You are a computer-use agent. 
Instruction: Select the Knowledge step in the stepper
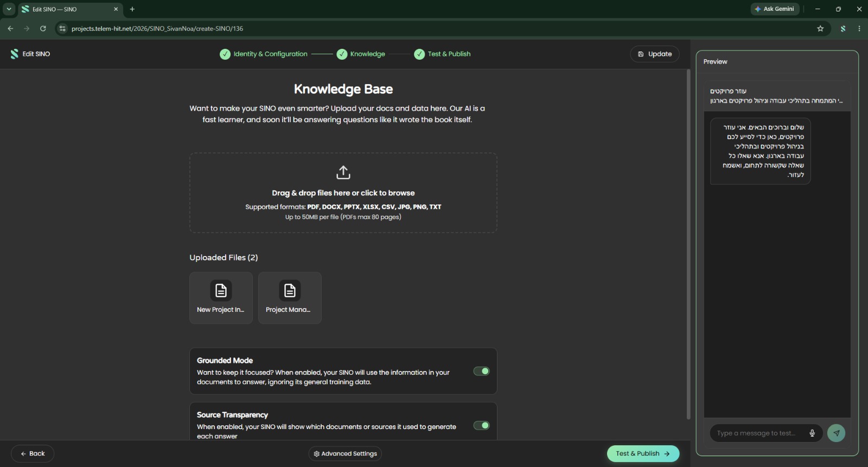(361, 54)
